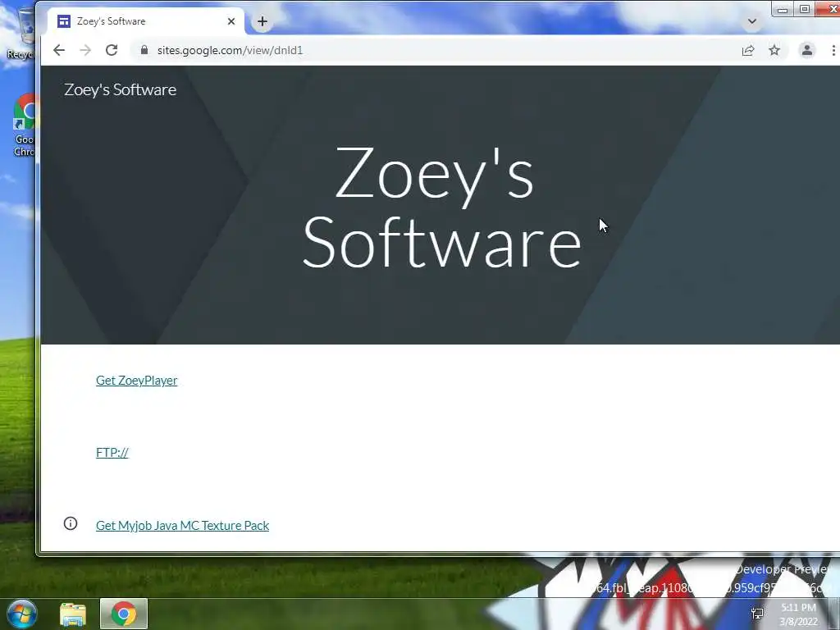Open a new tab with the plus button
Screen dimensions: 840x630
tap(262, 21)
